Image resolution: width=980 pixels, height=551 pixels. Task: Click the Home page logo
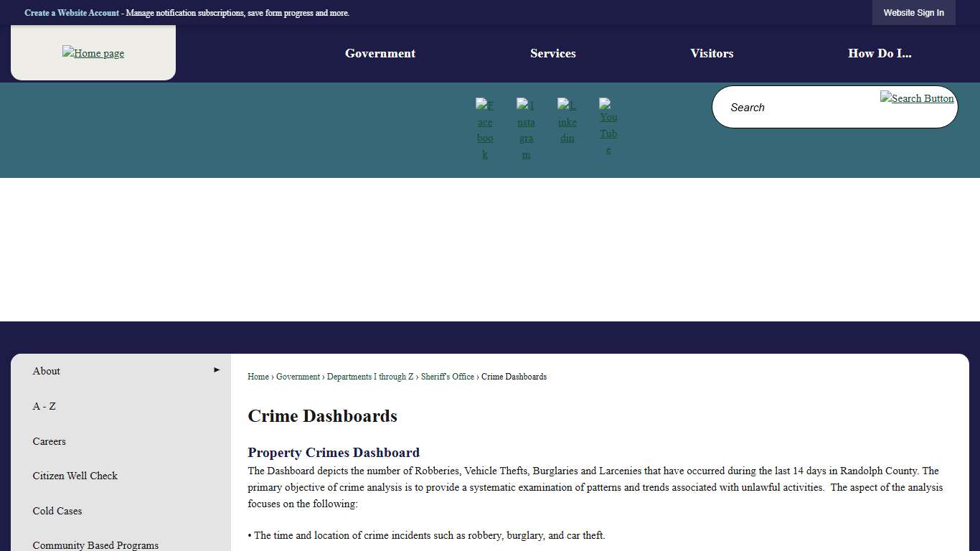click(x=93, y=52)
